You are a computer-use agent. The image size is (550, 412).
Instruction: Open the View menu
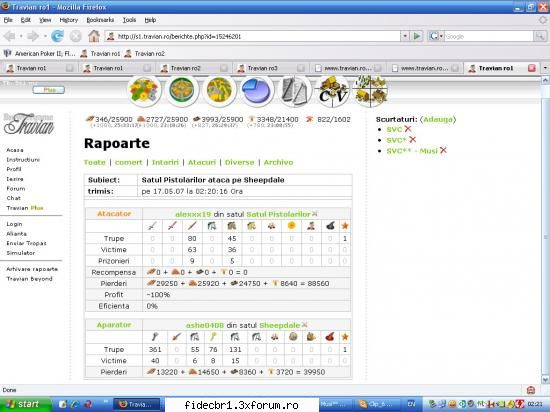pyautogui.click(x=45, y=20)
